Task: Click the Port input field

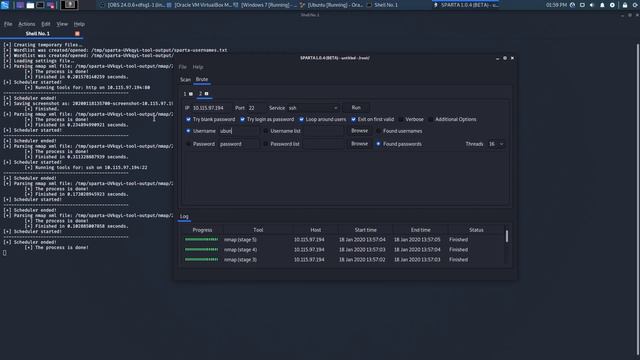Action: (256, 108)
